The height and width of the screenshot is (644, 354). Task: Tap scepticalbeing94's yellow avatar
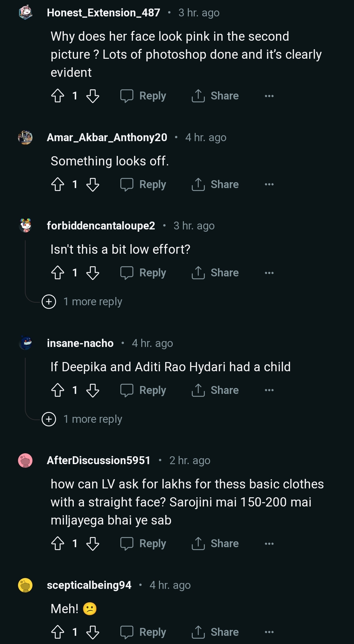click(x=25, y=585)
